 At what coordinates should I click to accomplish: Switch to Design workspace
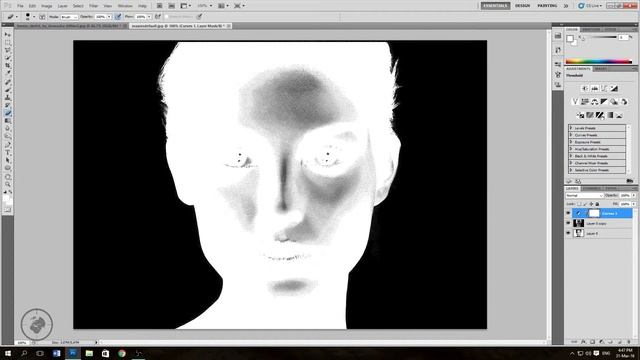(x=522, y=6)
